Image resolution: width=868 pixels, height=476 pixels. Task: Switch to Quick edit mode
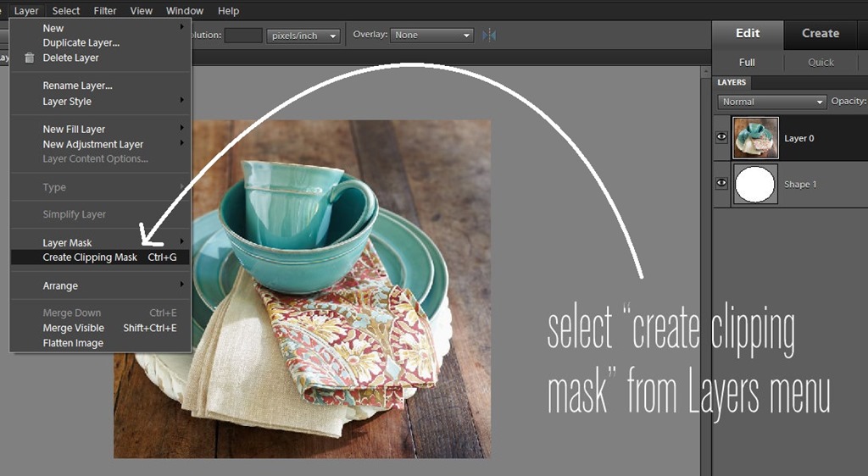click(x=821, y=62)
